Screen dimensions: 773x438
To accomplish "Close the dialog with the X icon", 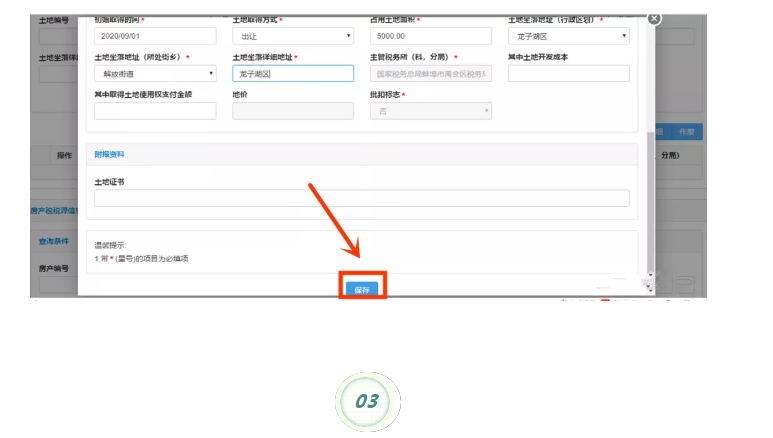I will click(654, 18).
